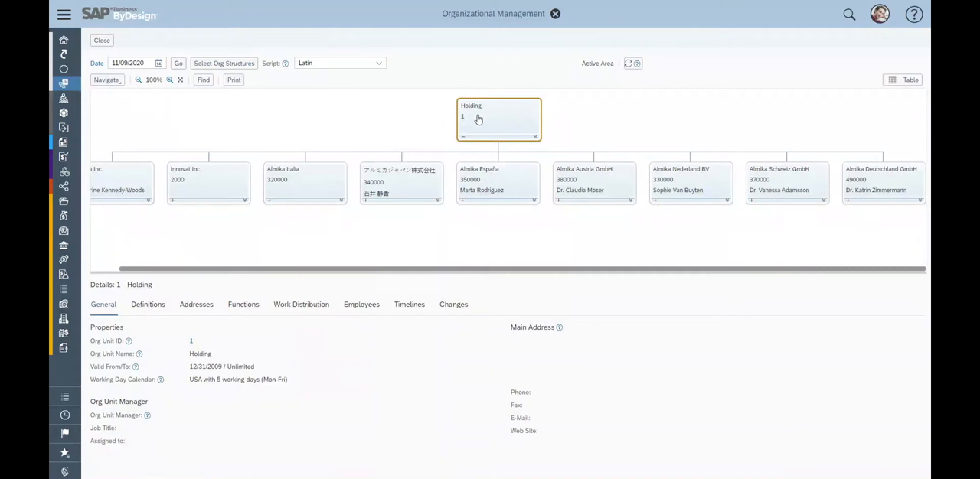980x479 pixels.
Task: Click the fit-to-screen icon beside zoom
Action: tap(181, 80)
